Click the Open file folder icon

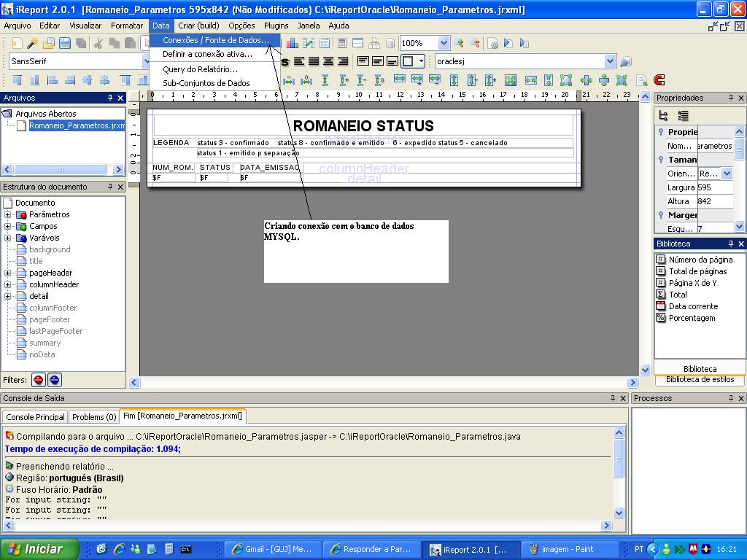click(x=49, y=43)
